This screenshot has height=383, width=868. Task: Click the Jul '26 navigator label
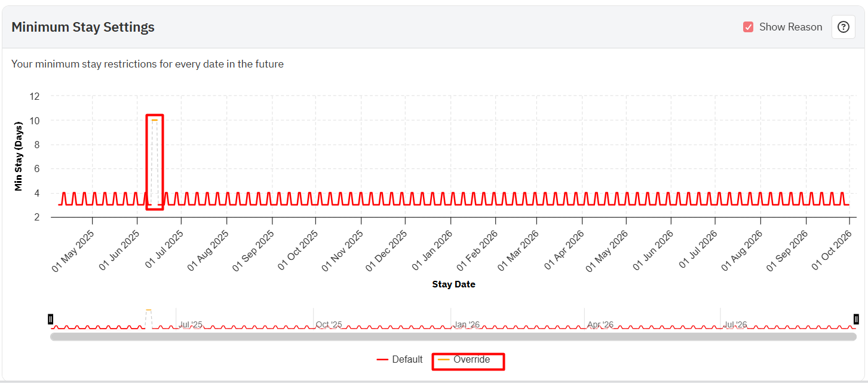735,325
